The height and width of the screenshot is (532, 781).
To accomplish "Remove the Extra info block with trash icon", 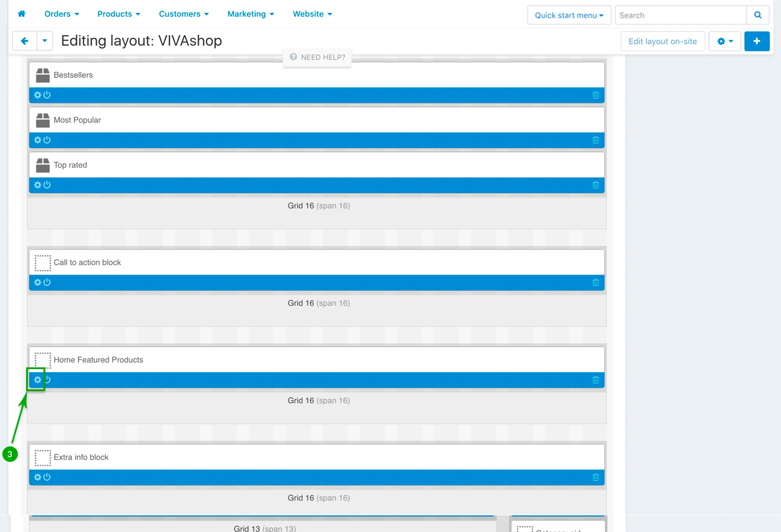I will (595, 477).
